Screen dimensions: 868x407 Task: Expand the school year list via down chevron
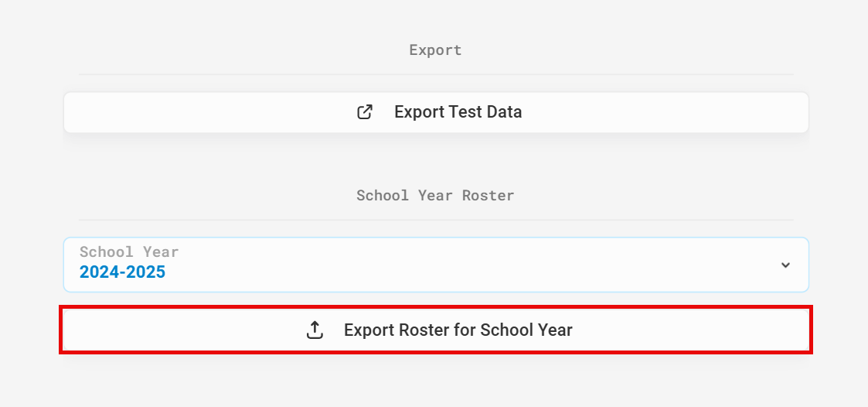pos(785,265)
